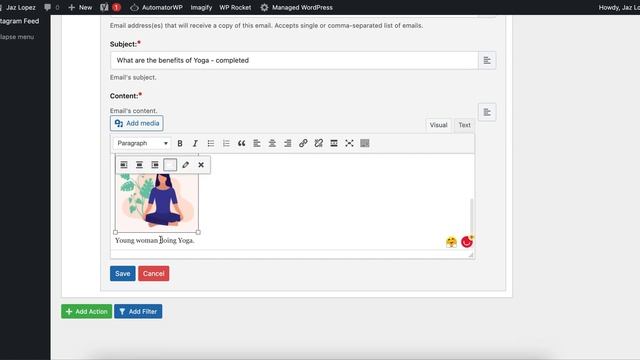Viewport: 640px width, 360px height.
Task: Open Managed WordPress admin bar menu
Action: pos(297,7)
